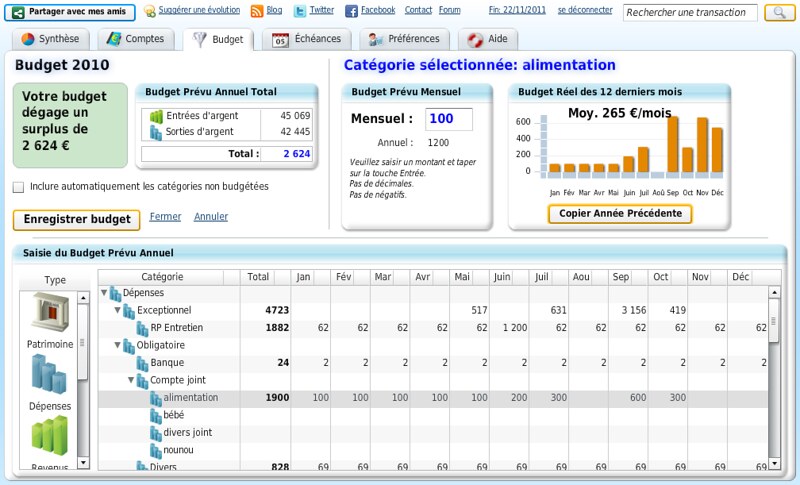Switch to the Synthèse tab
Screen dimensions: 800x485
coord(52,39)
